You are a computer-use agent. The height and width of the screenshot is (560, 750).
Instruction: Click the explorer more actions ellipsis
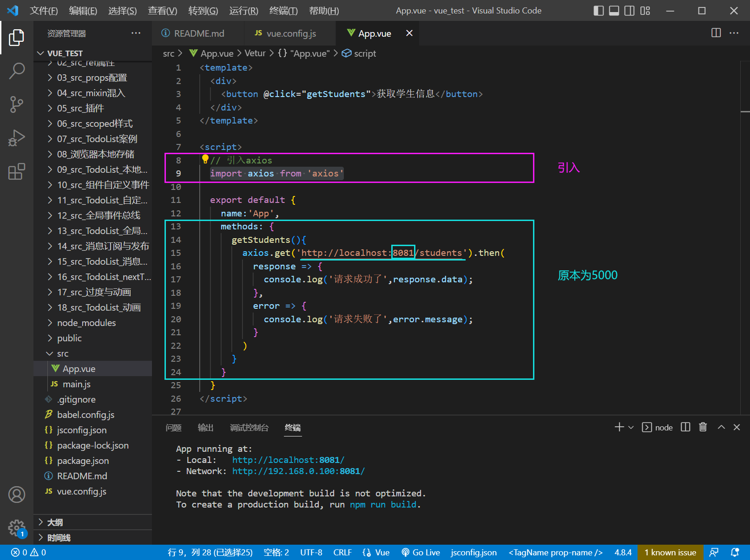[136, 33]
